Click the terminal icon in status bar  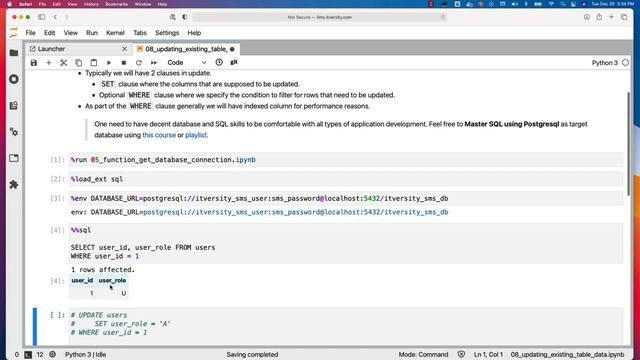tap(28, 355)
